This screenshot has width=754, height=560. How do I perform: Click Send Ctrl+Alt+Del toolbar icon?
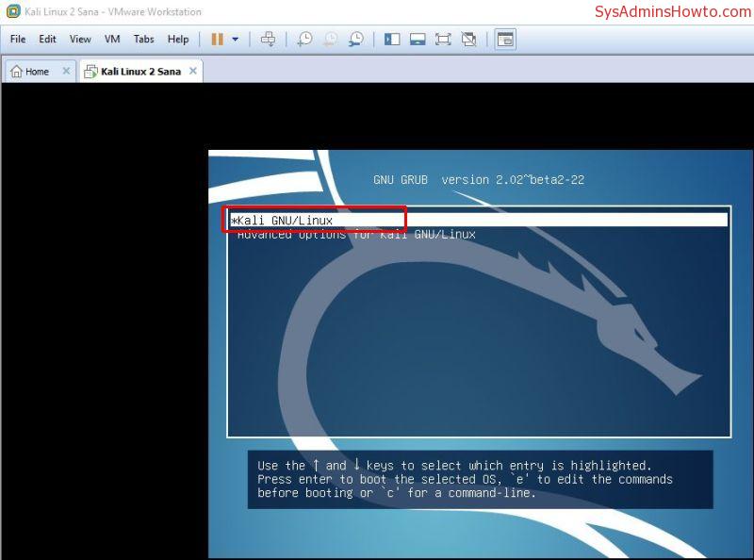[268, 40]
